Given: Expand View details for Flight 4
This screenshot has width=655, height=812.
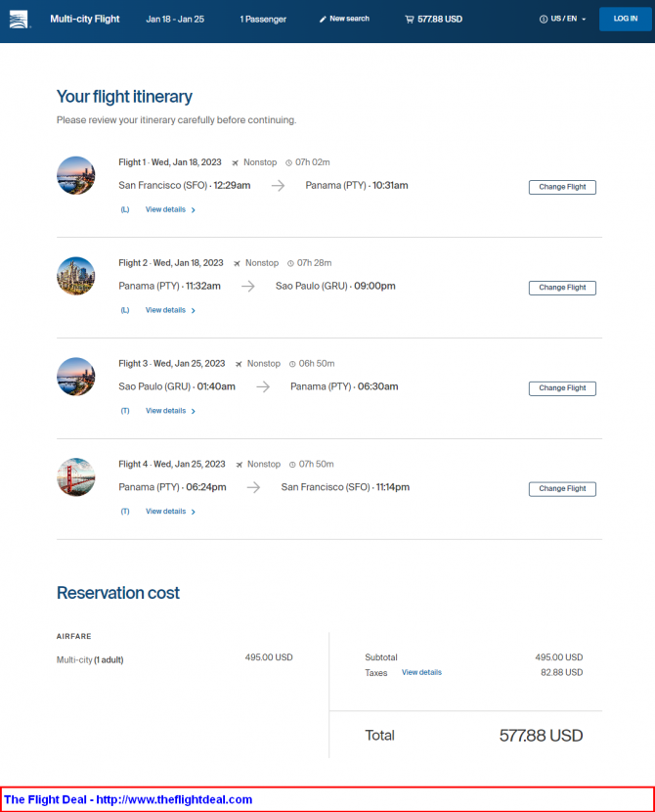Looking at the screenshot, I should [x=170, y=511].
